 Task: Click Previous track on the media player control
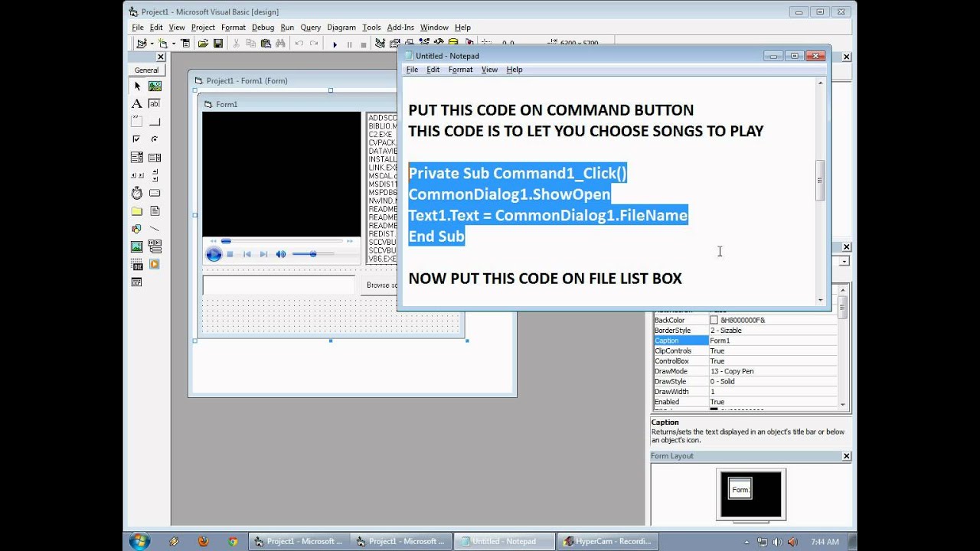click(x=247, y=254)
